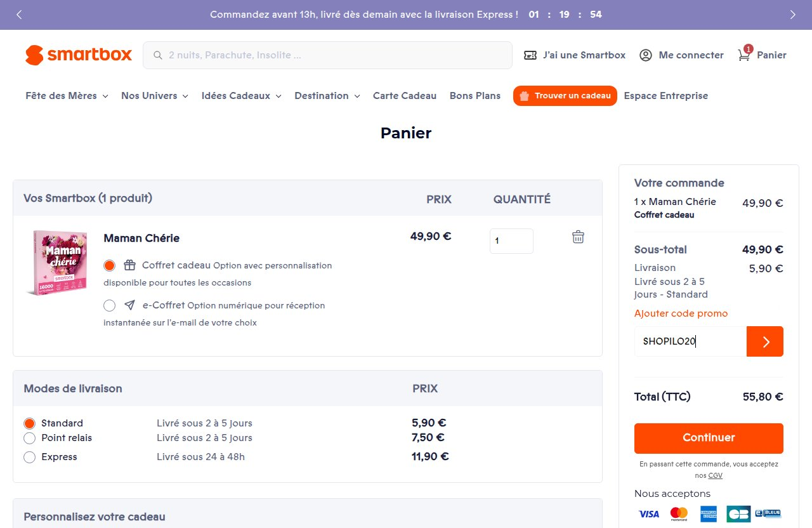The image size is (812, 528).
Task: Submit promo code with arrow button
Action: click(765, 341)
